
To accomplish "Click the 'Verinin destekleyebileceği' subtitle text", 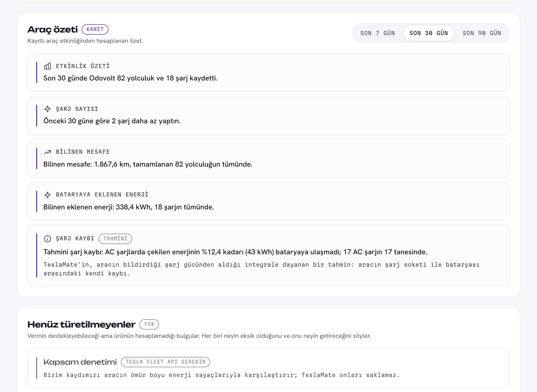I will click(199, 336).
